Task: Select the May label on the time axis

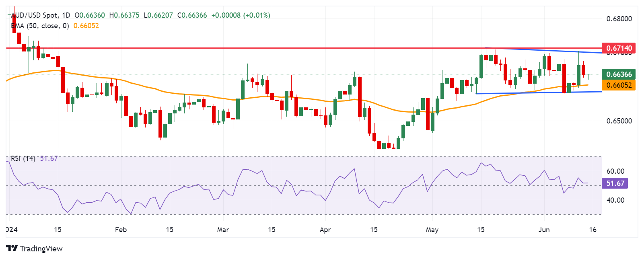Action: pyautogui.click(x=432, y=230)
